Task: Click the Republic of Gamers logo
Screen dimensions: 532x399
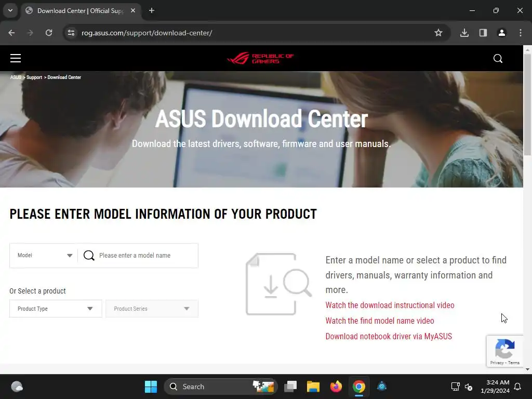Action: 260,58
